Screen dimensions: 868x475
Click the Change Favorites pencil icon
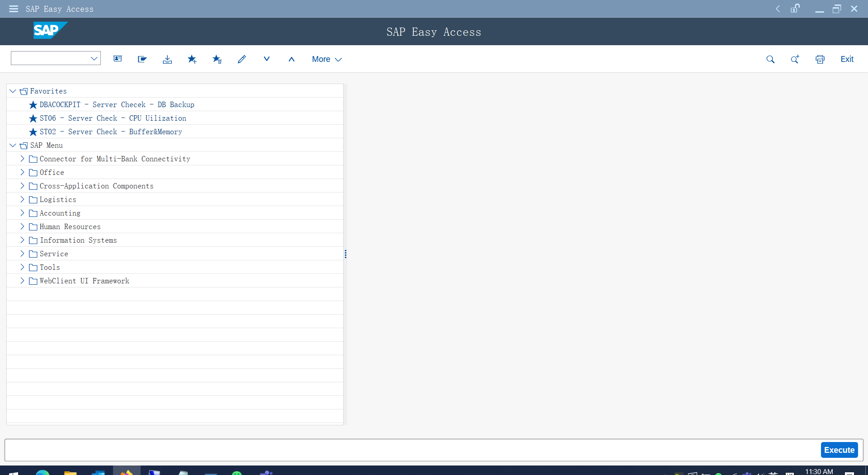point(242,59)
